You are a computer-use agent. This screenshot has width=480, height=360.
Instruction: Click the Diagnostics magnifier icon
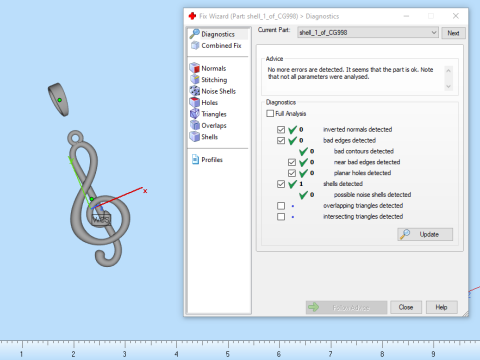coord(194,34)
